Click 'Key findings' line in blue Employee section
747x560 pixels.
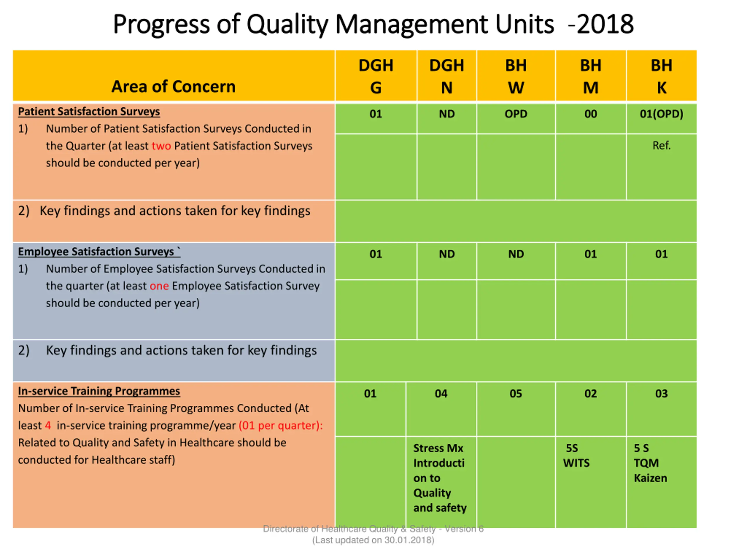click(167, 350)
